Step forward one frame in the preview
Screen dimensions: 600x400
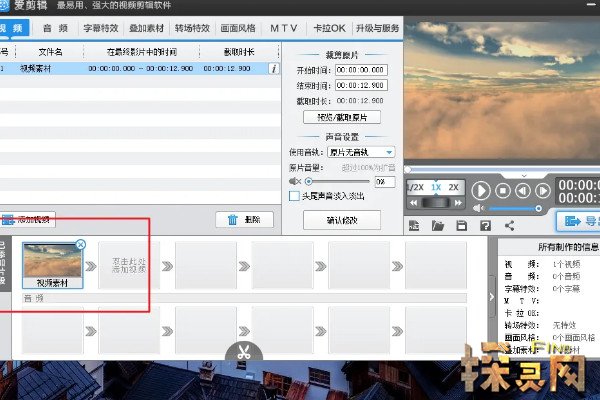click(544, 190)
